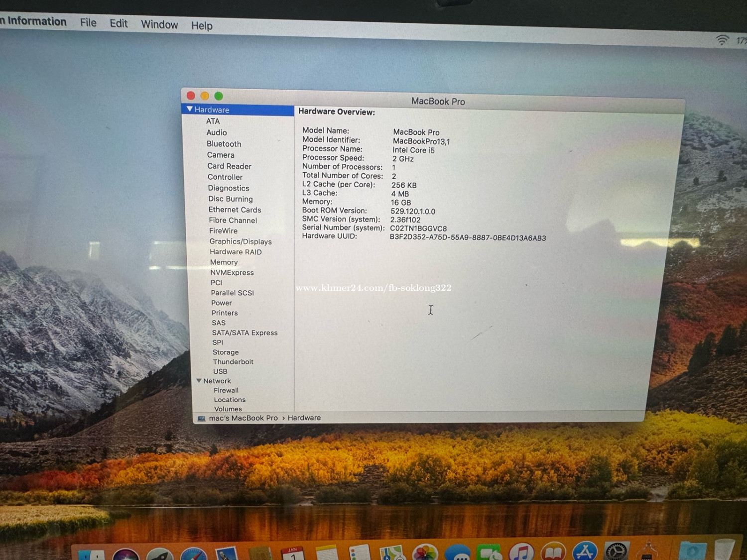The height and width of the screenshot is (560, 747).
Task: Select NVMExpress in the sidebar
Action: click(x=232, y=272)
